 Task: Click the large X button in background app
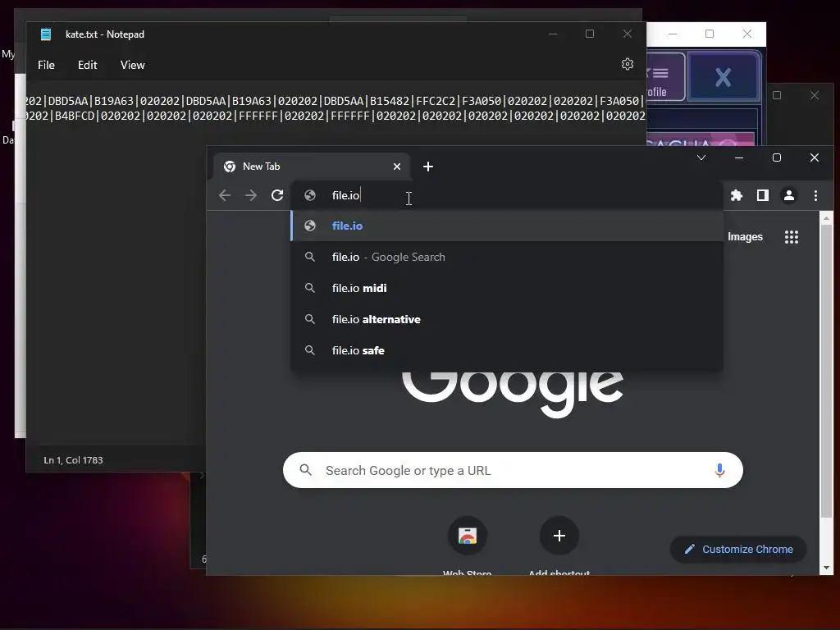point(724,77)
